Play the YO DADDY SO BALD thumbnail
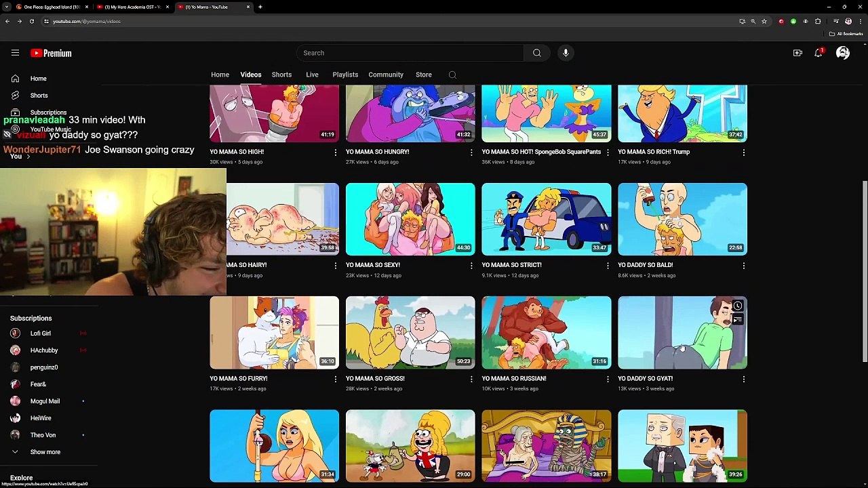The height and width of the screenshot is (488, 868). point(683,220)
